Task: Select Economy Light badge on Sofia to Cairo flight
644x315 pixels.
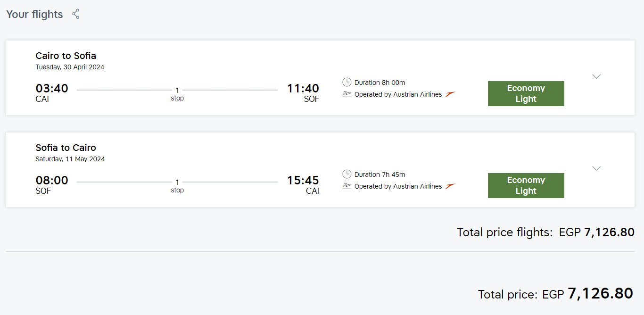Action: point(526,185)
